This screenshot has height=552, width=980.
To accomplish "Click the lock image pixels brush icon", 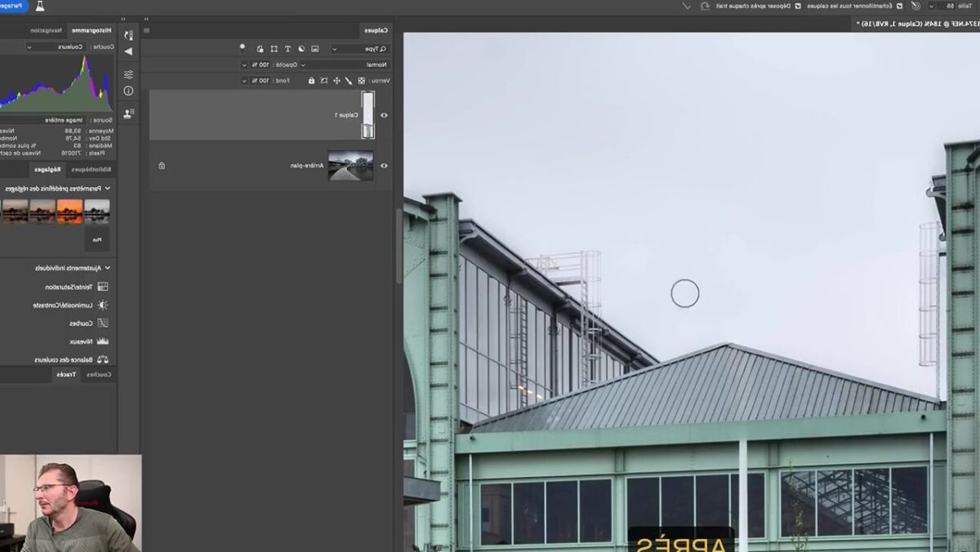I will 349,81.
